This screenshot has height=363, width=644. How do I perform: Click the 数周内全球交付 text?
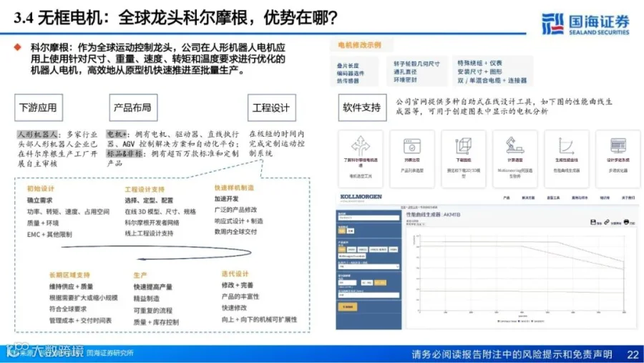(x=235, y=232)
